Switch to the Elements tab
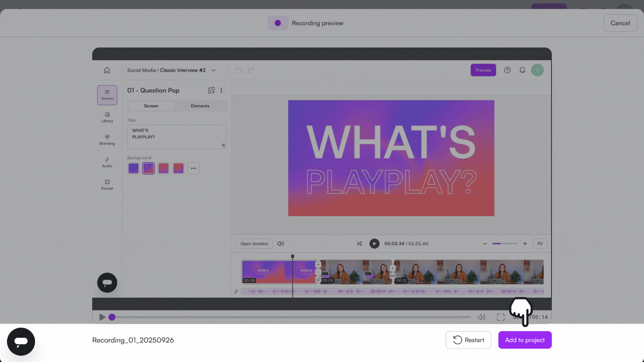Image resolution: width=644 pixels, height=362 pixels. coord(200,106)
